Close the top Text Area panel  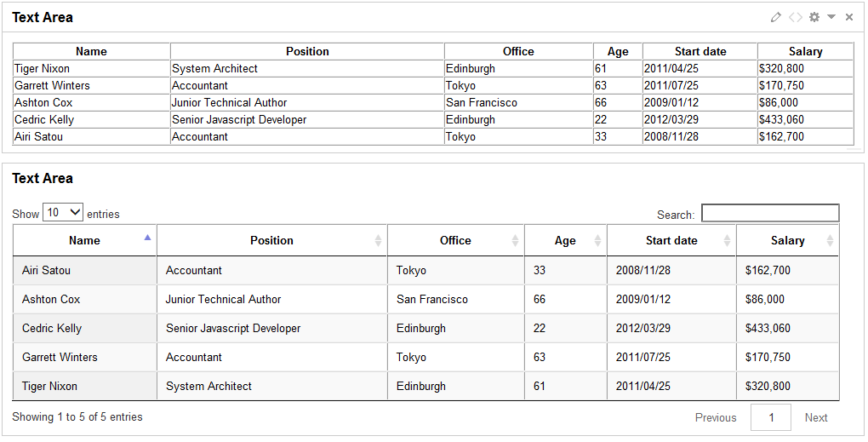849,17
